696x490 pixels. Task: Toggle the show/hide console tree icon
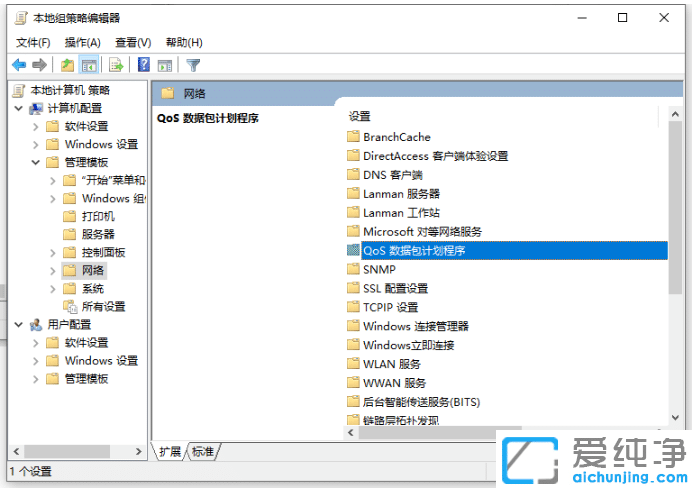click(89, 65)
